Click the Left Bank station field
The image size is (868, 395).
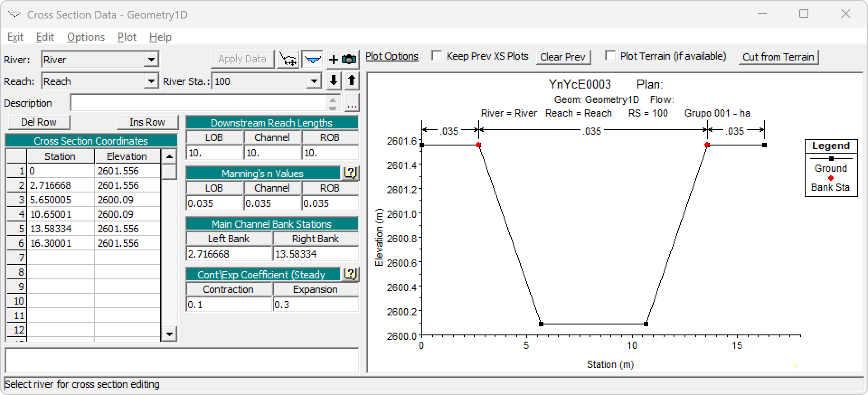click(x=229, y=254)
